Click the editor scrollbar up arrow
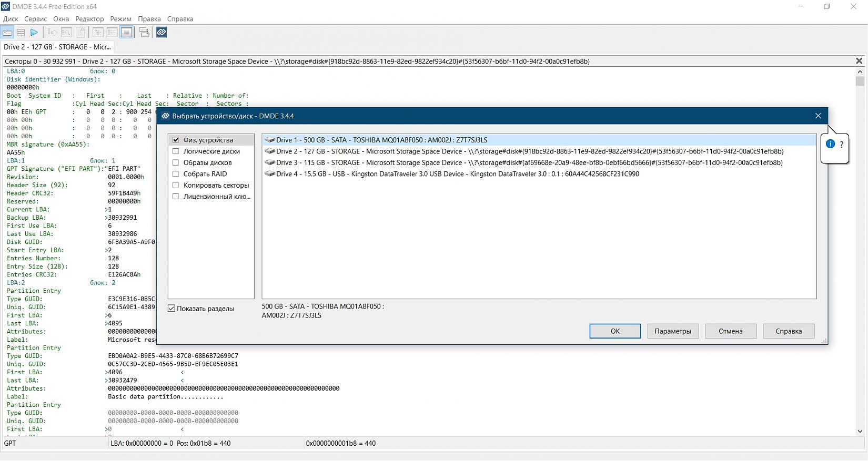 [860, 71]
